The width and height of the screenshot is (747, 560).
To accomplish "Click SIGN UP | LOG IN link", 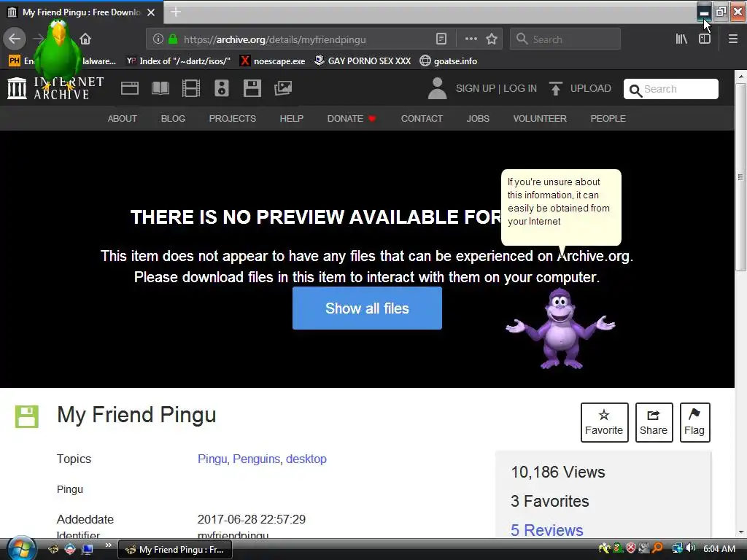I will [496, 88].
